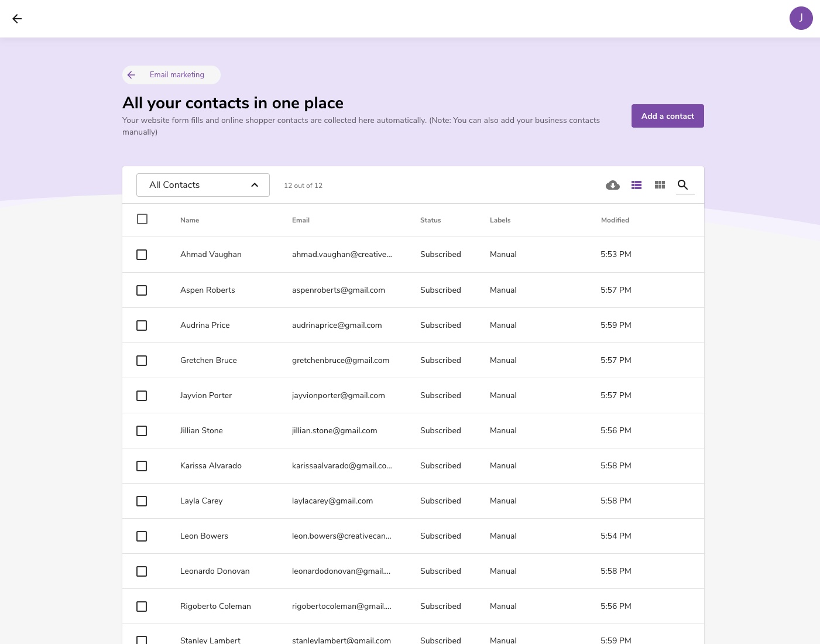The width and height of the screenshot is (820, 644).
Task: Click email jillian.stone@gmail.com
Action: tap(334, 430)
